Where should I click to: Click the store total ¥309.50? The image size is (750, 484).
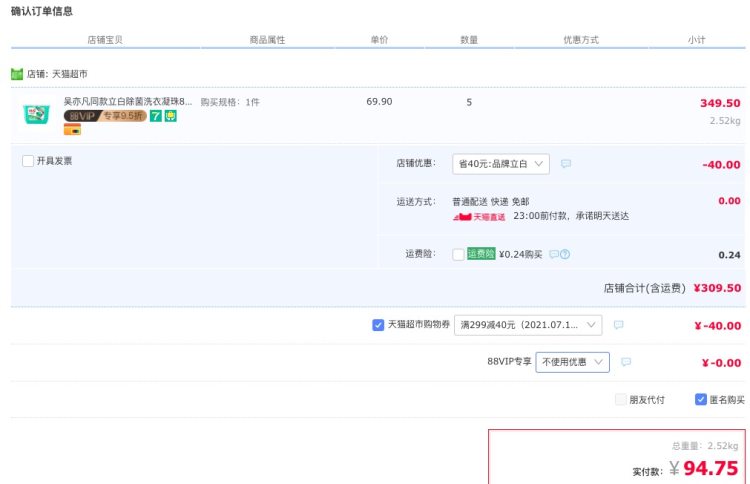point(717,288)
